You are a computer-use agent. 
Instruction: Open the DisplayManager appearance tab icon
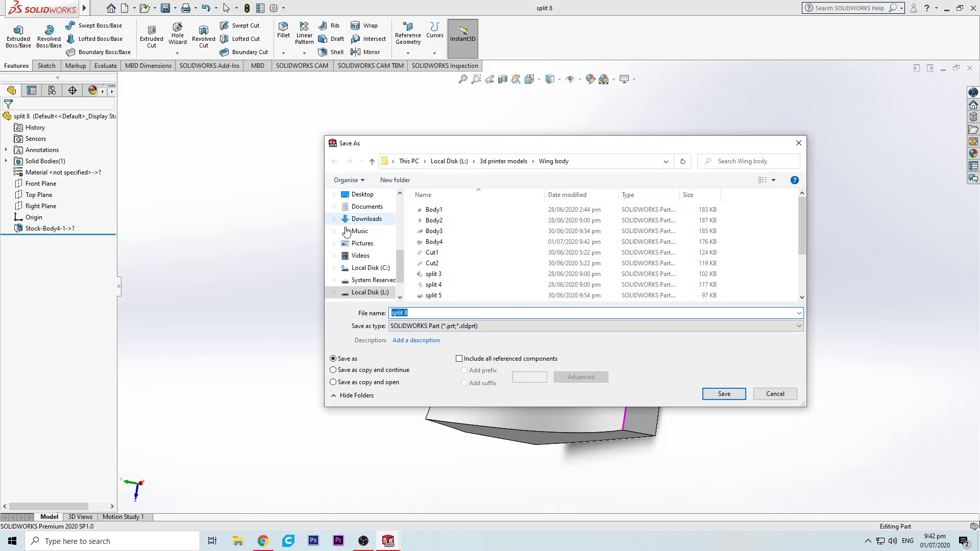[x=92, y=90]
